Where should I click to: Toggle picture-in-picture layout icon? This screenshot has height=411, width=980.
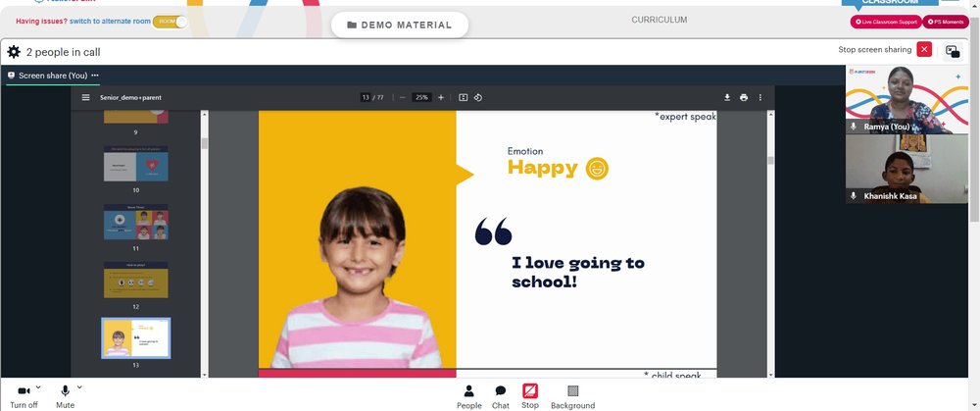tap(953, 51)
